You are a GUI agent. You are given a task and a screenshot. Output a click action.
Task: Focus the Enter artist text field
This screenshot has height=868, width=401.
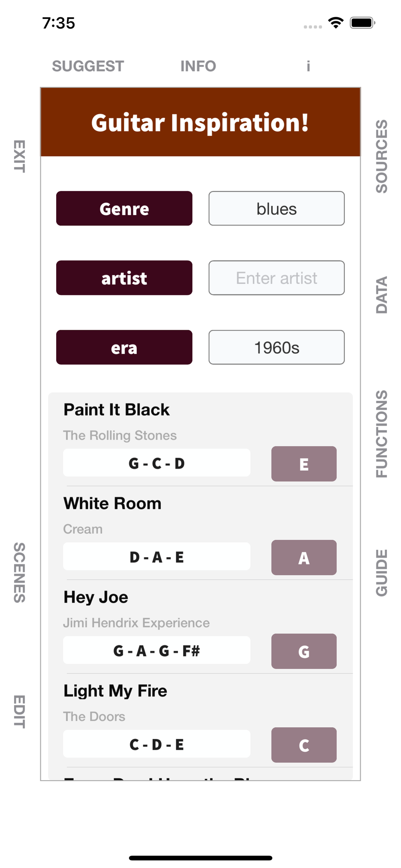pyautogui.click(x=276, y=278)
